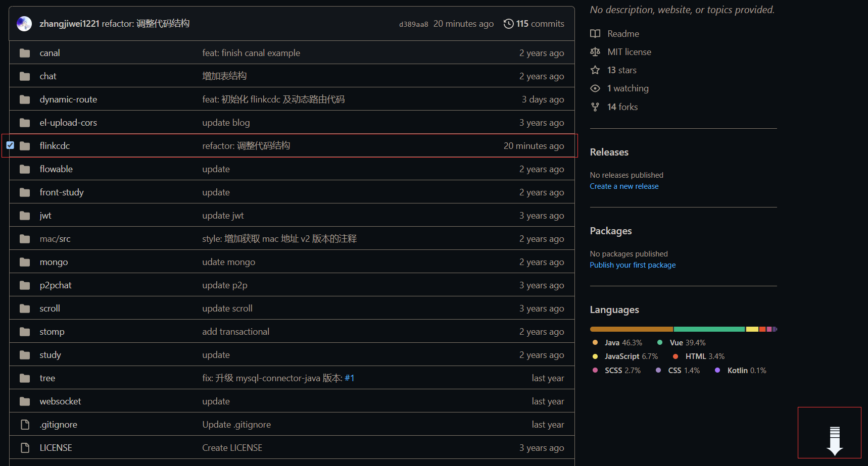Screen dimensions: 868x466
Task: Click the forks branch icon
Action: click(595, 107)
